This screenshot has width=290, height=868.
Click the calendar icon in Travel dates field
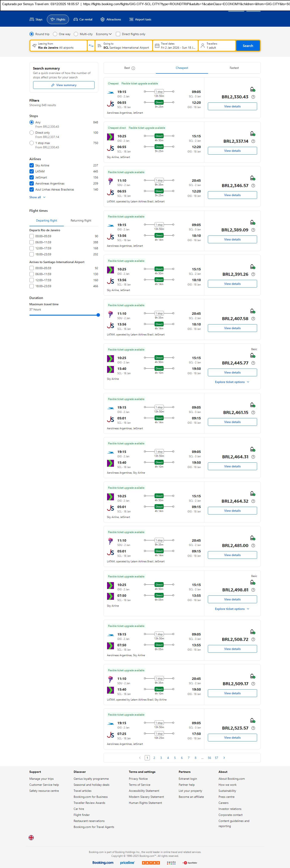click(157, 46)
